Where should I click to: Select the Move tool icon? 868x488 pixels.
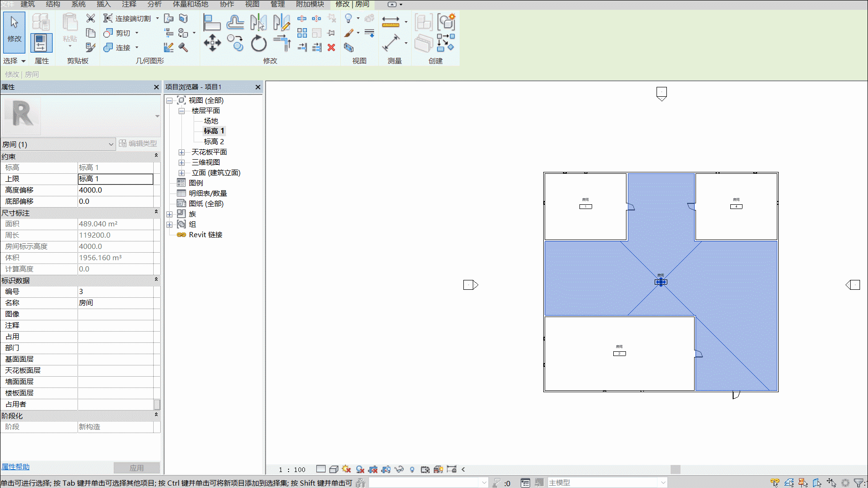tap(212, 43)
